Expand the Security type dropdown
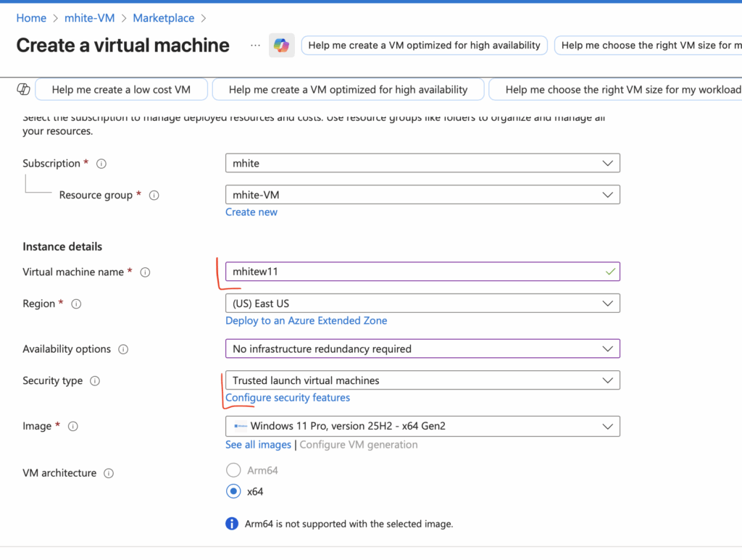 point(422,380)
